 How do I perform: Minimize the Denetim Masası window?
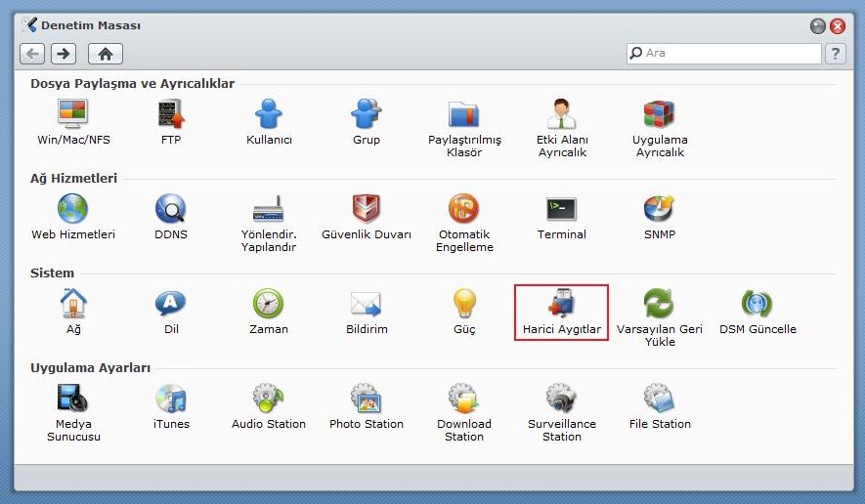coord(817,26)
